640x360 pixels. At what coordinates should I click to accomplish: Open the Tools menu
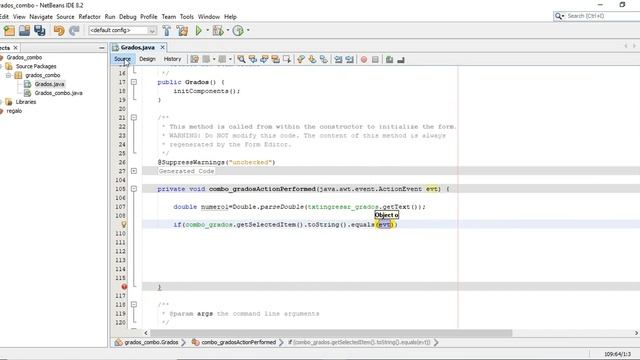click(x=187, y=17)
